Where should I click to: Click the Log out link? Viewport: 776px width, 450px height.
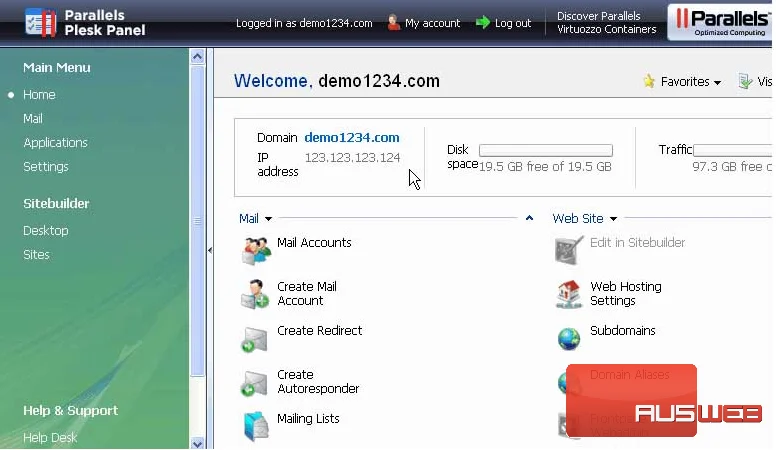[513, 23]
